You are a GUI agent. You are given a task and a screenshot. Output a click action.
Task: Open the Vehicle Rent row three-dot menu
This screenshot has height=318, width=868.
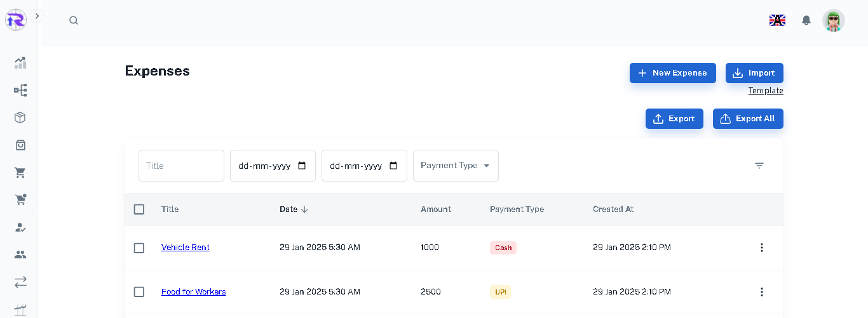[762, 248]
